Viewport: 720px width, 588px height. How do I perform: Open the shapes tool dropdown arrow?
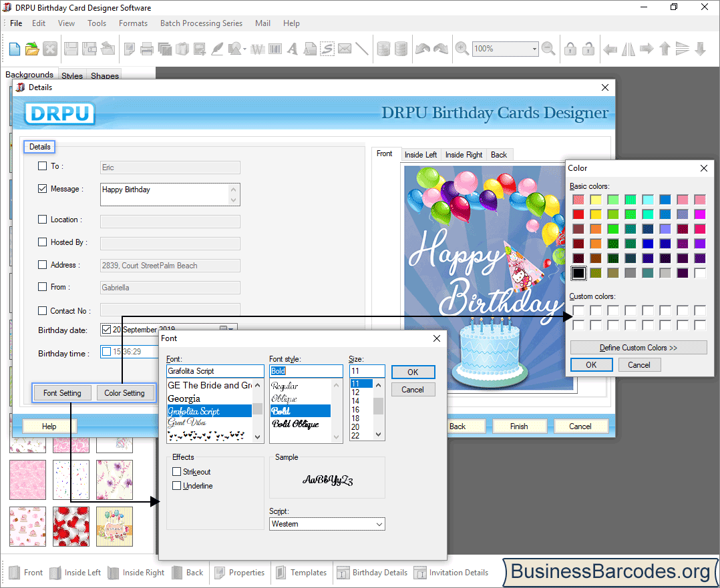pos(244,49)
